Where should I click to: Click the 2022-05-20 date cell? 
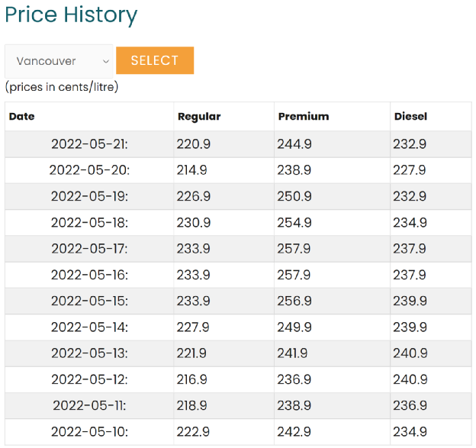pyautogui.click(x=89, y=170)
